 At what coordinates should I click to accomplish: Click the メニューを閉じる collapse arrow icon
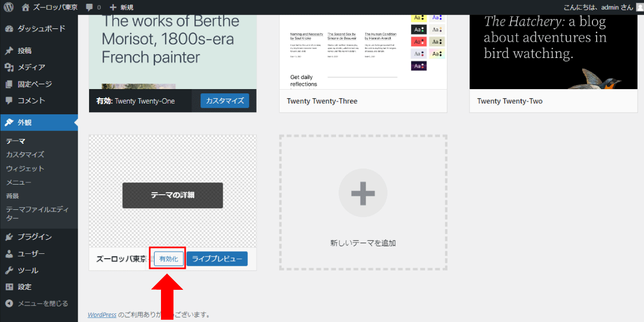tap(9, 303)
